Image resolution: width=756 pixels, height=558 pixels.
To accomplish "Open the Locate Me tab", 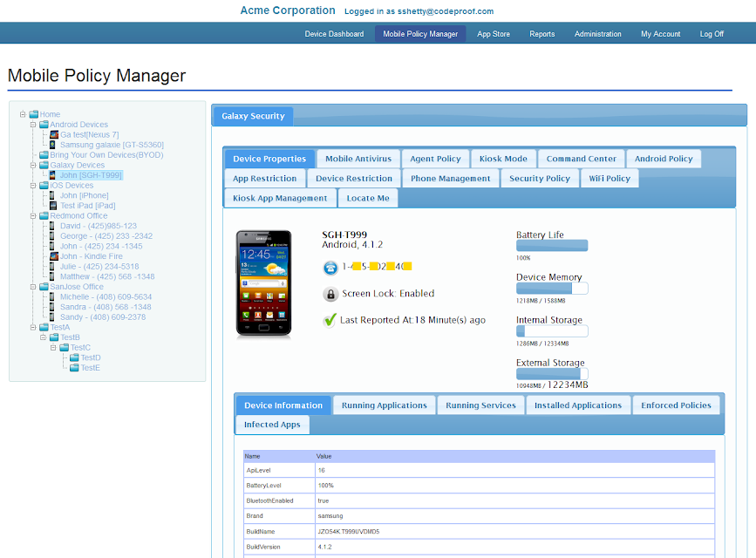I will click(x=368, y=198).
